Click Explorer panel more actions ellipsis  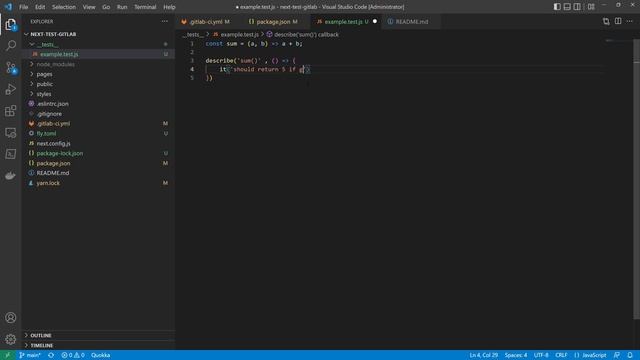point(164,21)
